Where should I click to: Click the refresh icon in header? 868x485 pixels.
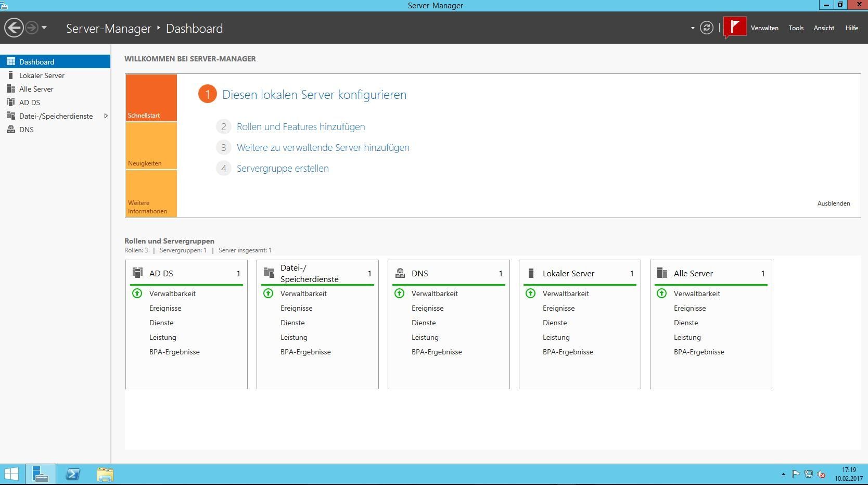(x=706, y=28)
